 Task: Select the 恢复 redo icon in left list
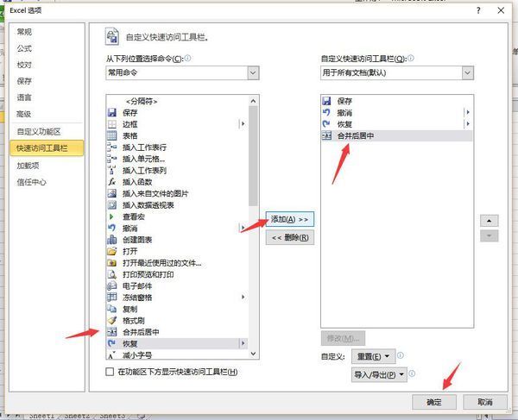click(x=112, y=343)
